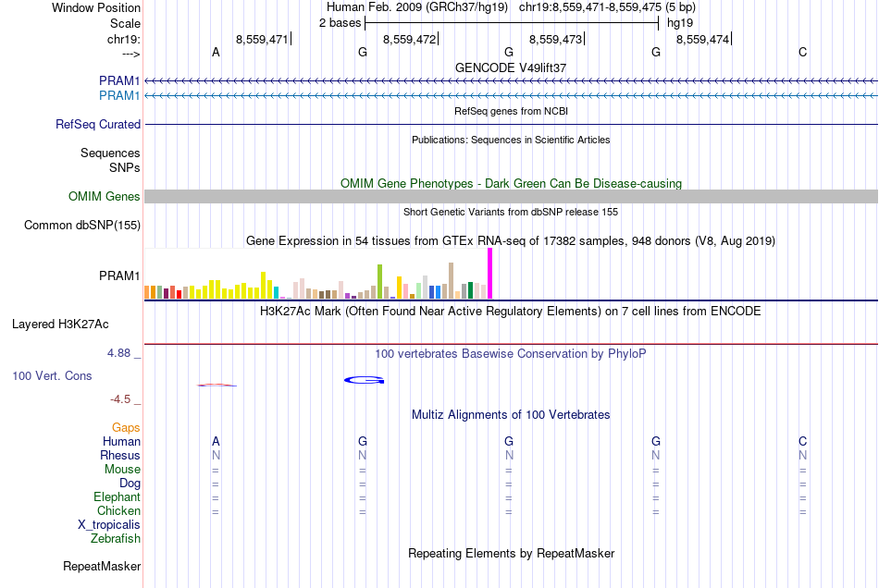
Task: Click the gray OMIM Genes item bar
Action: tap(512, 197)
